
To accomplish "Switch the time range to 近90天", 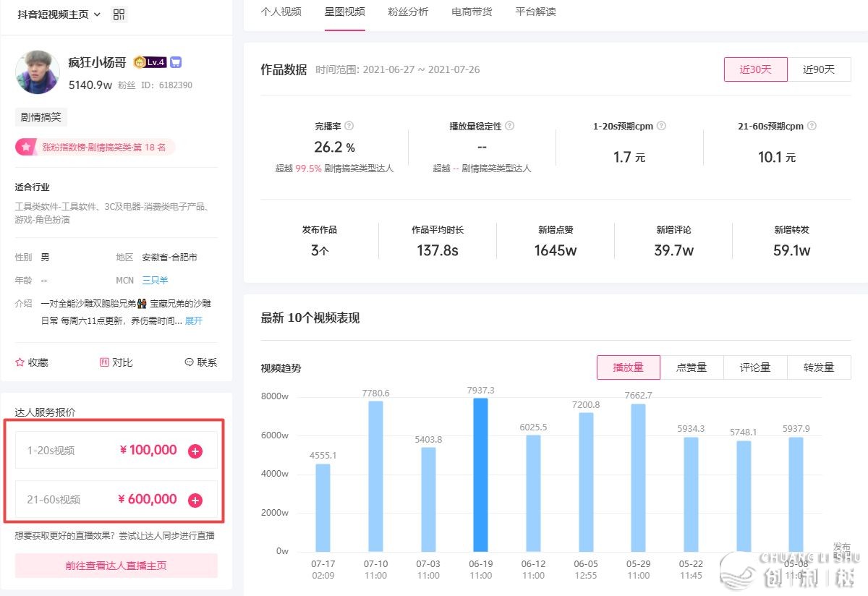I will pyautogui.click(x=819, y=69).
